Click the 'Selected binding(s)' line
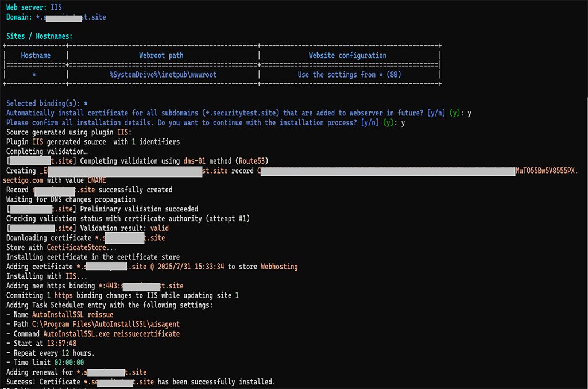 pos(47,103)
